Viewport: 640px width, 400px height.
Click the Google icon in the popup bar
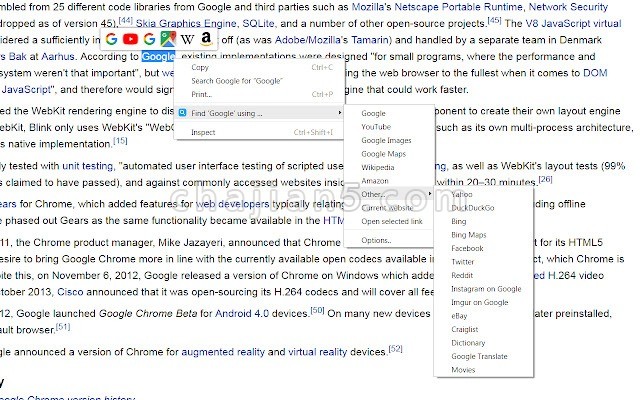point(111,39)
